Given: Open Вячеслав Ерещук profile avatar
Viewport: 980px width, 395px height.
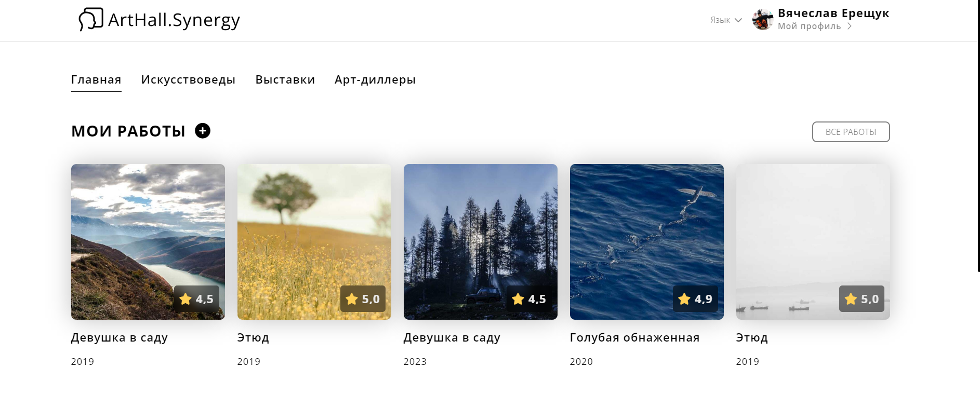Looking at the screenshot, I should point(763,20).
